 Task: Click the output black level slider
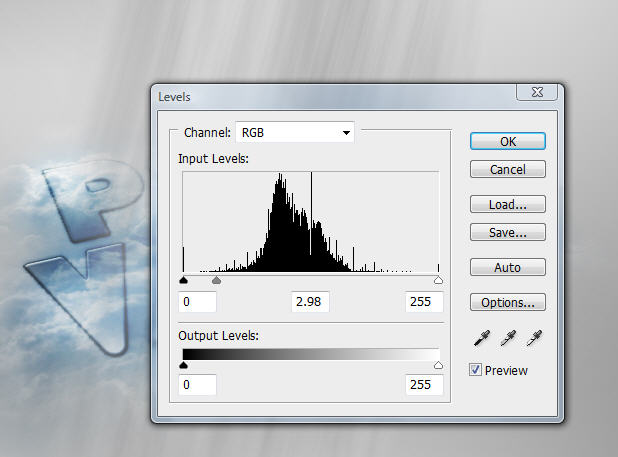click(x=183, y=365)
